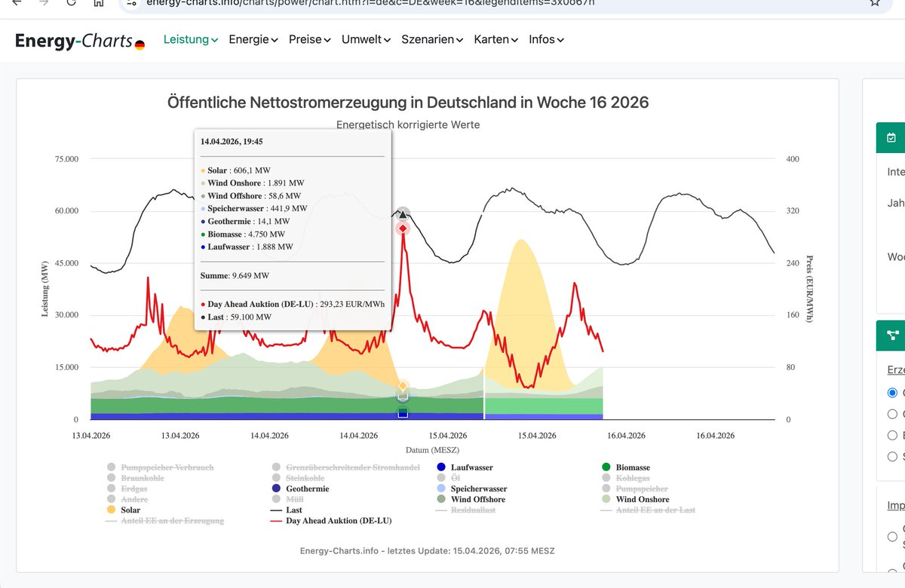Click the green calendar icon in the sidebar
The height and width of the screenshot is (588, 905).
[x=891, y=138]
